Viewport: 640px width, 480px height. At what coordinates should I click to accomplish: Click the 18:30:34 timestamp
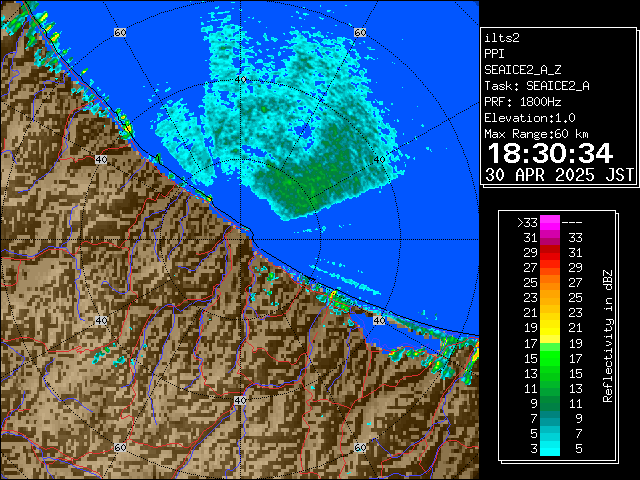click(550, 153)
